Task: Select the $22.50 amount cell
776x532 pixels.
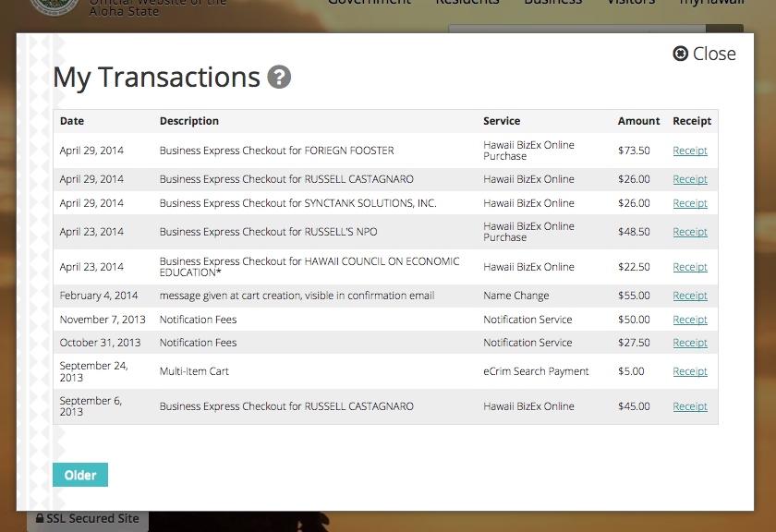Action: pos(634,267)
